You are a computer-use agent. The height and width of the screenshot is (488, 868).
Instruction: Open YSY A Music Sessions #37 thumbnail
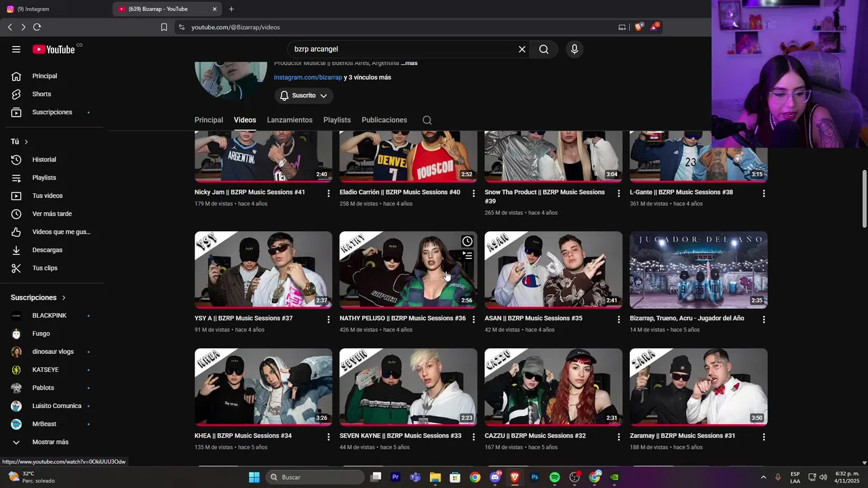click(x=263, y=270)
